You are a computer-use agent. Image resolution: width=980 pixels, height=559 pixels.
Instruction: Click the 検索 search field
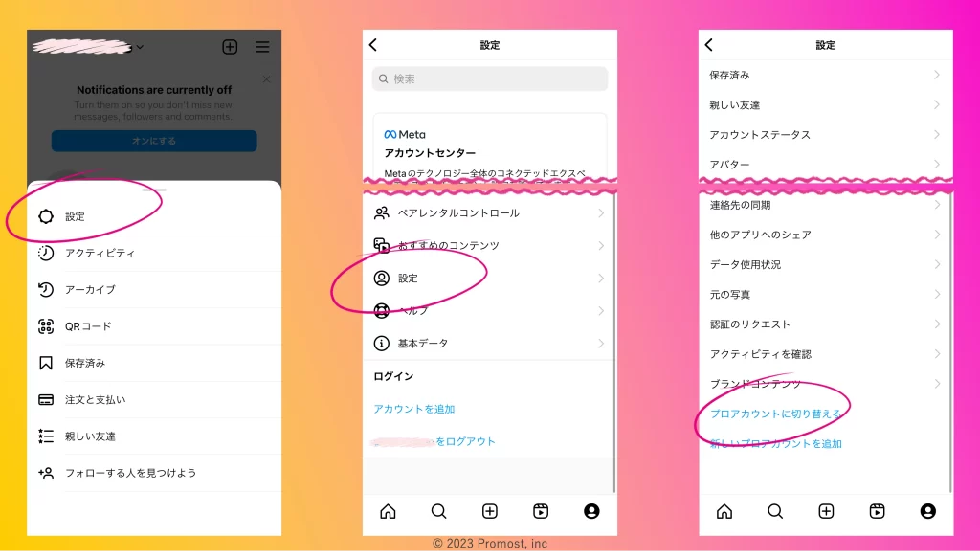point(489,78)
